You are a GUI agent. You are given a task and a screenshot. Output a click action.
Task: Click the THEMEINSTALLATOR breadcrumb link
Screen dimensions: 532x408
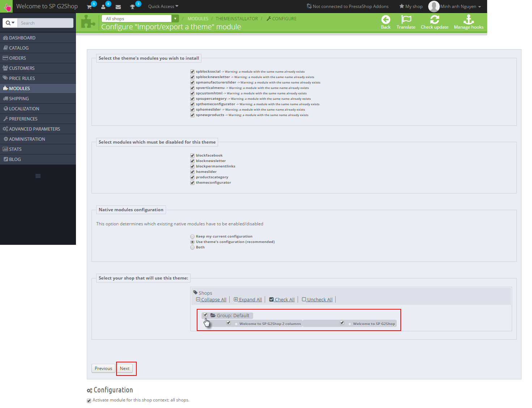[x=237, y=18]
